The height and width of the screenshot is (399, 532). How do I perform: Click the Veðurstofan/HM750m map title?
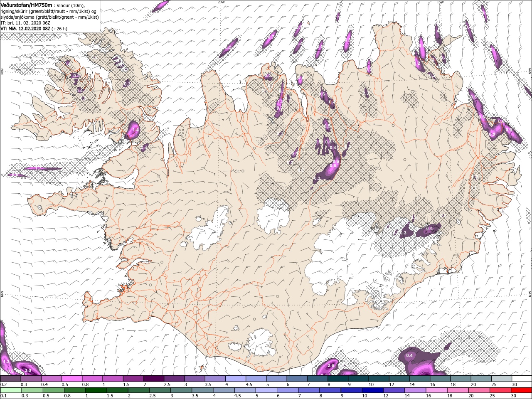tap(26, 5)
